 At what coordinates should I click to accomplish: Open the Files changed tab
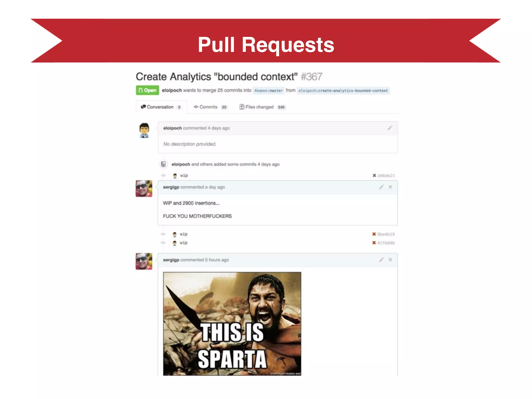point(262,107)
